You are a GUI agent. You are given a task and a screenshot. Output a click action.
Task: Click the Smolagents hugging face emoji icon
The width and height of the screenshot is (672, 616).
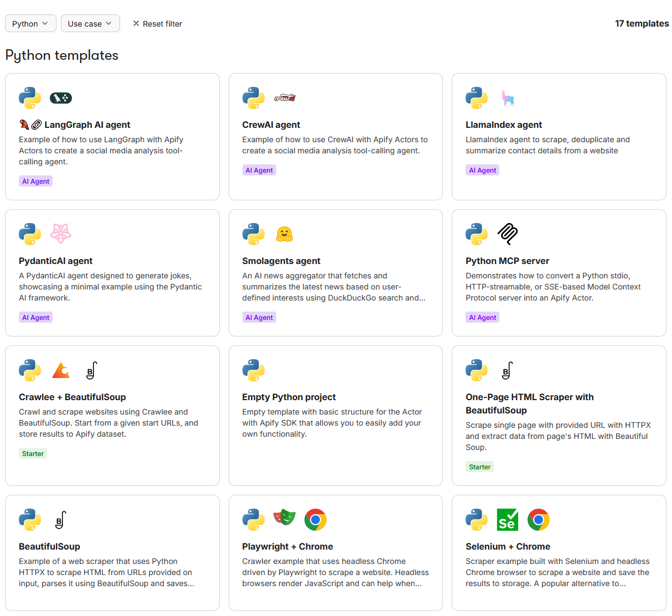tap(285, 234)
